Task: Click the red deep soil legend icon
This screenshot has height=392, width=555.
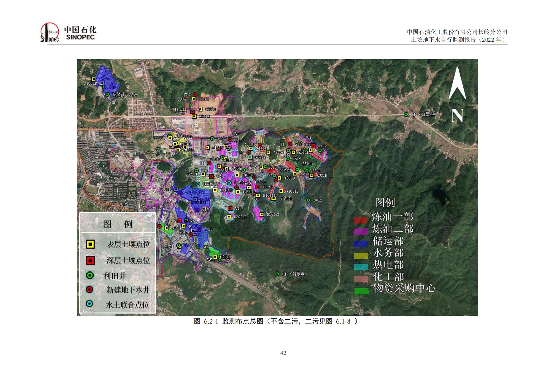Action: click(x=90, y=260)
